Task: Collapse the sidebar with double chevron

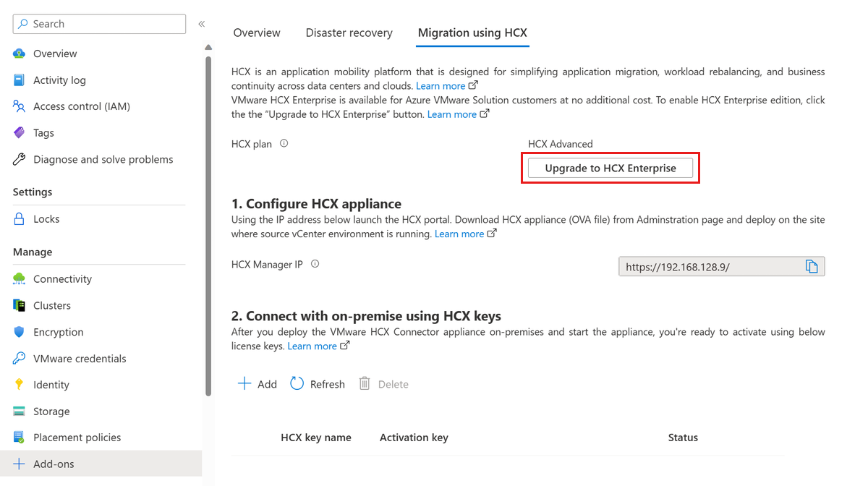Action: click(202, 24)
